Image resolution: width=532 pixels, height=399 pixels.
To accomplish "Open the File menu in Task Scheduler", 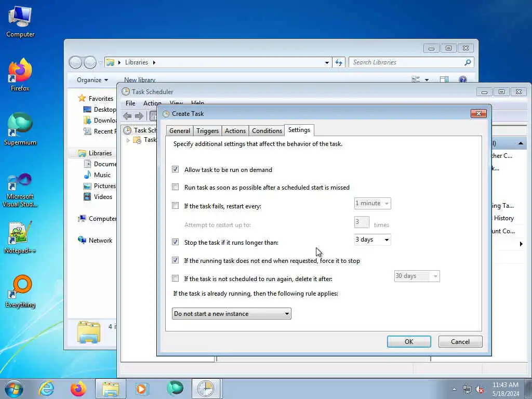I will (130, 103).
